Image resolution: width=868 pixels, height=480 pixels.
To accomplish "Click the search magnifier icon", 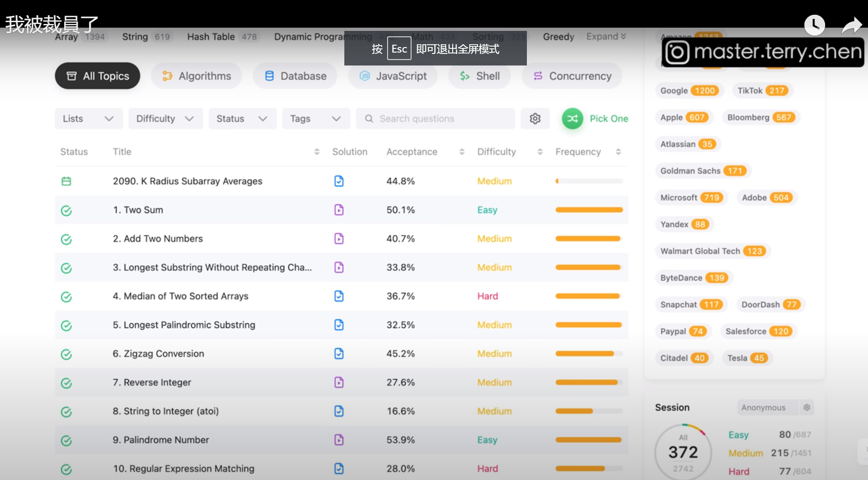I will 369,119.
